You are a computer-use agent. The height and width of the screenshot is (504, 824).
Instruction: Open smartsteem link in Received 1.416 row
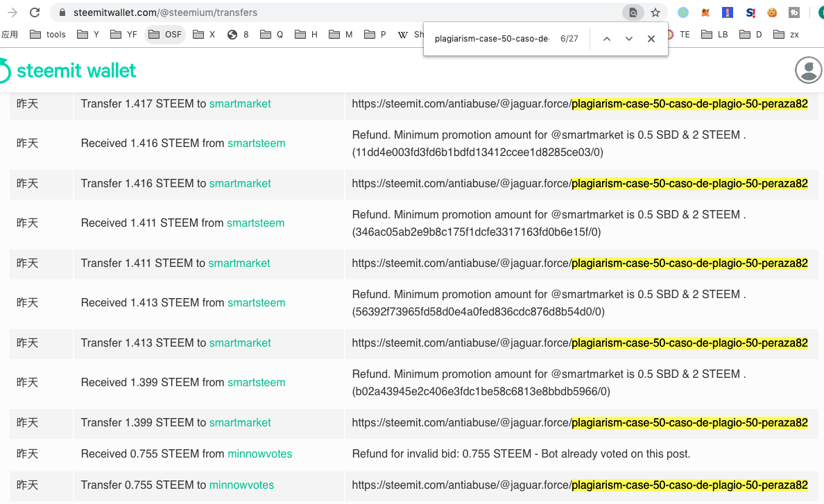point(257,144)
